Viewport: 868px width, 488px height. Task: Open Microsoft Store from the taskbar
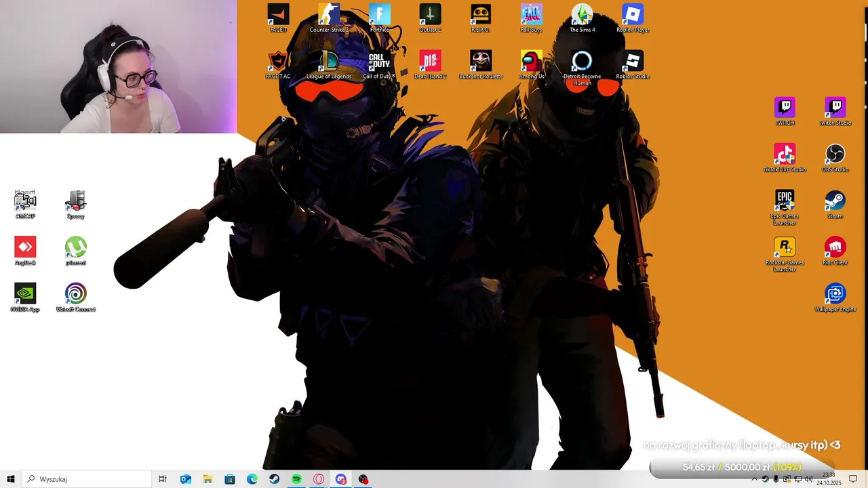230,479
